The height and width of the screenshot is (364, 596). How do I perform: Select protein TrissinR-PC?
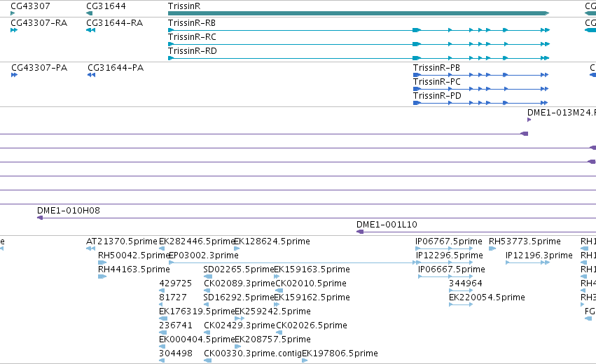click(x=437, y=82)
